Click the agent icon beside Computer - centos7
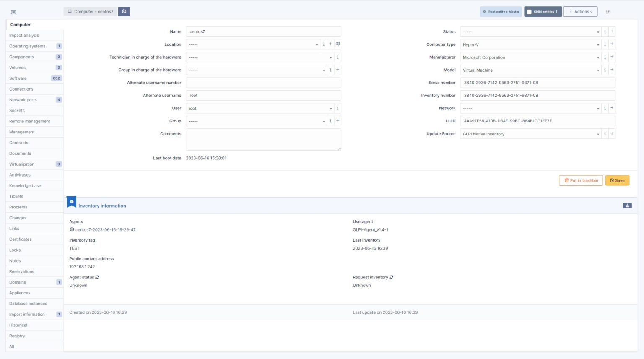 click(124, 11)
